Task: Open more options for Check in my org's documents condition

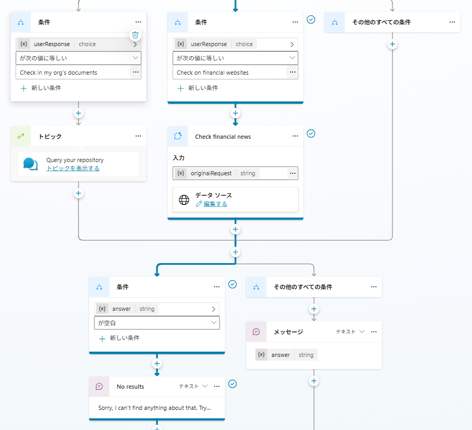Action: pyautogui.click(x=138, y=22)
